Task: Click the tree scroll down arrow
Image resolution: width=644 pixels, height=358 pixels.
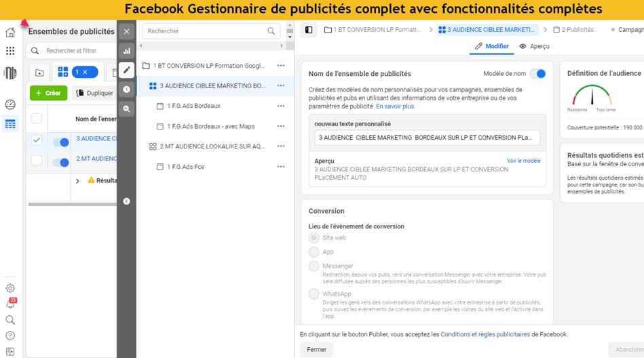Action: [x=290, y=37]
